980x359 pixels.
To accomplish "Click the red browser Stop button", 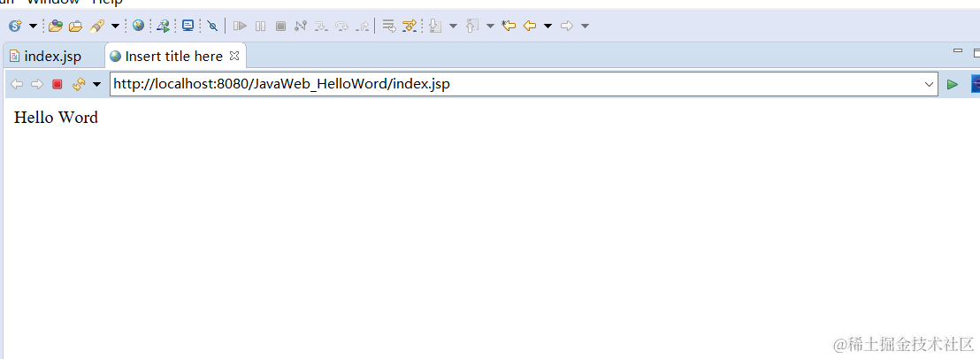I will pos(57,84).
